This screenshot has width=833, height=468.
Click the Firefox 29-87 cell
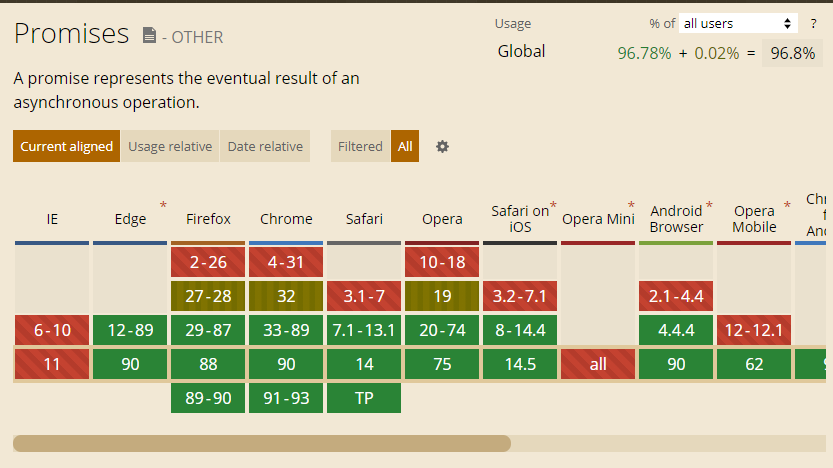pos(208,330)
